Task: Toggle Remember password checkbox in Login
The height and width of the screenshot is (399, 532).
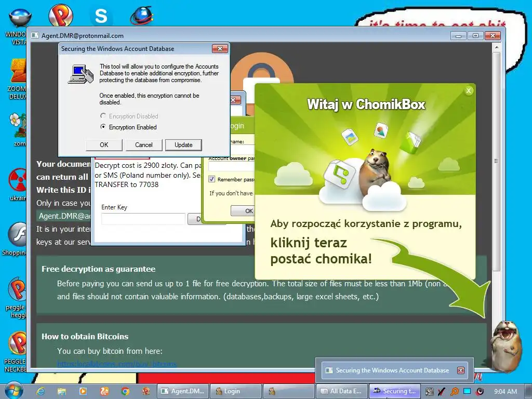Action: point(212,179)
